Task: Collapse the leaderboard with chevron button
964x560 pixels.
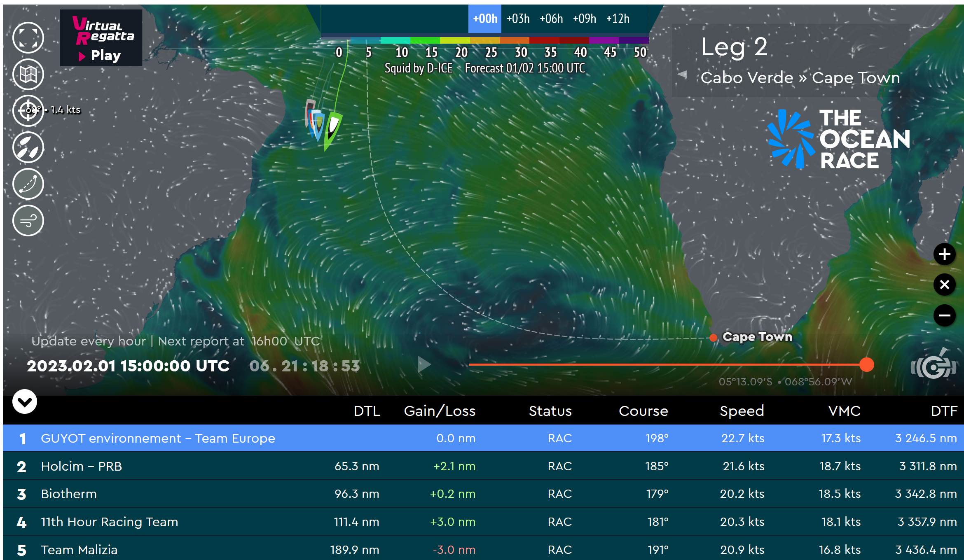Action: pyautogui.click(x=25, y=401)
